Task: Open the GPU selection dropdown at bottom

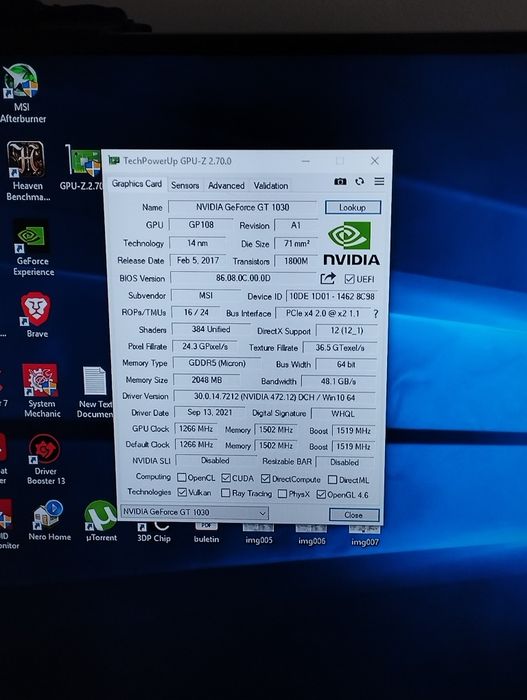Action: pyautogui.click(x=195, y=512)
